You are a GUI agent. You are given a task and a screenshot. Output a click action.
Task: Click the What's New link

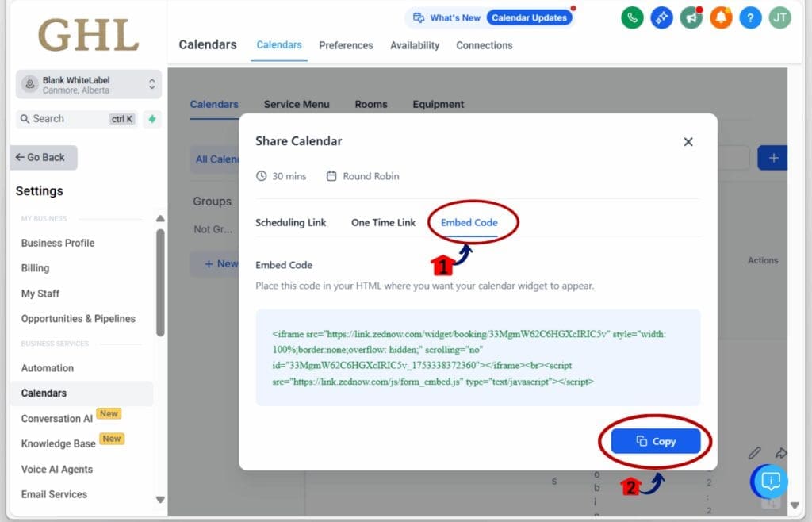pyautogui.click(x=455, y=18)
